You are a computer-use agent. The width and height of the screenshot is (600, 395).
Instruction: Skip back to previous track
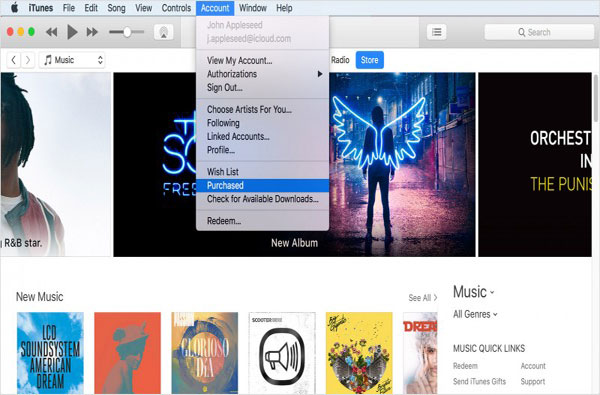pos(51,32)
